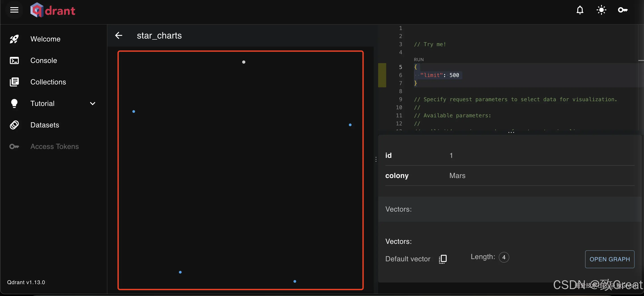Run the request via RUN link
Image resolution: width=644 pixels, height=296 pixels.
pos(418,60)
